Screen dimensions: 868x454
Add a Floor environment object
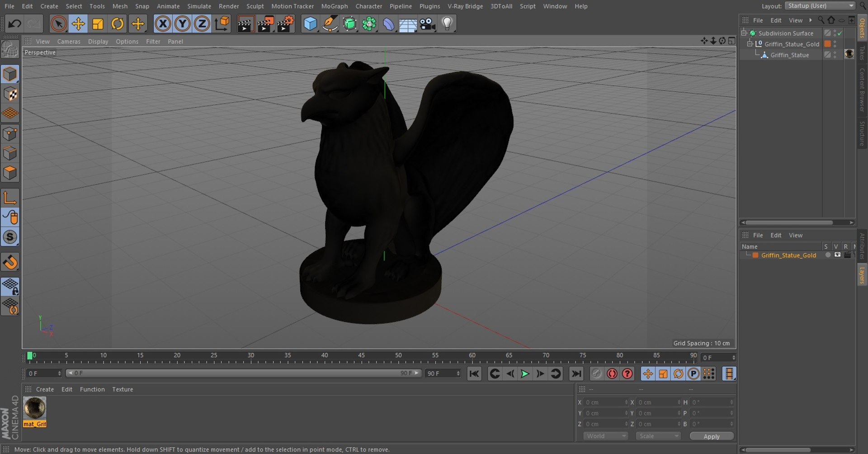pyautogui.click(x=408, y=24)
